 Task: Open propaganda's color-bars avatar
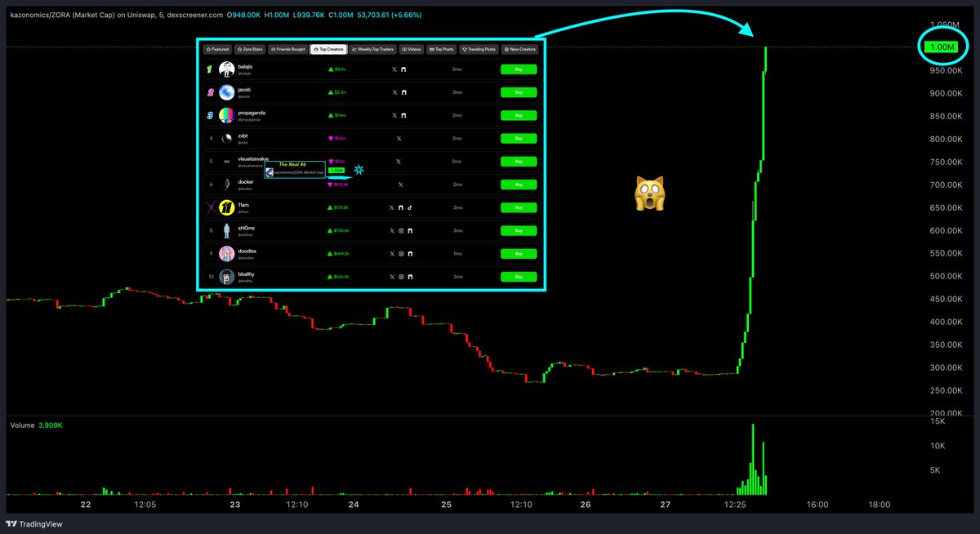click(x=227, y=115)
